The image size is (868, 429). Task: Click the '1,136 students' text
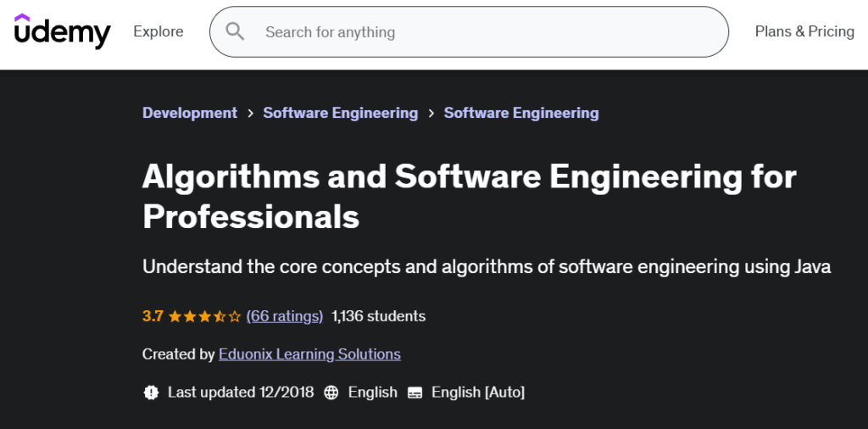[379, 316]
